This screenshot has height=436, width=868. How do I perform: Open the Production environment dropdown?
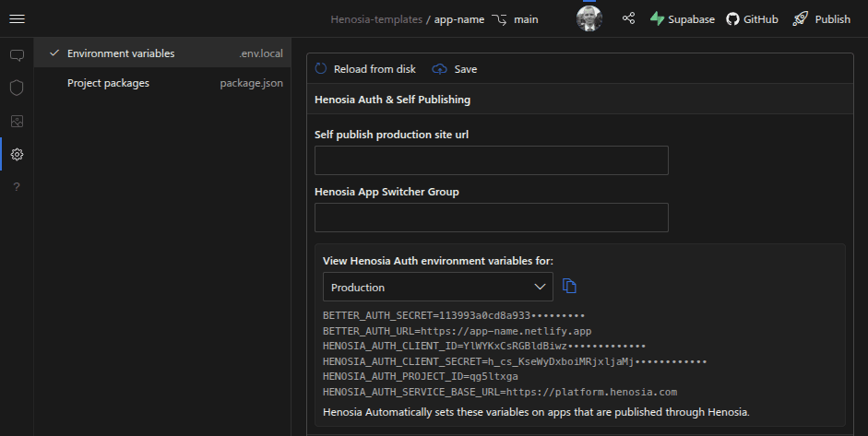coord(437,288)
